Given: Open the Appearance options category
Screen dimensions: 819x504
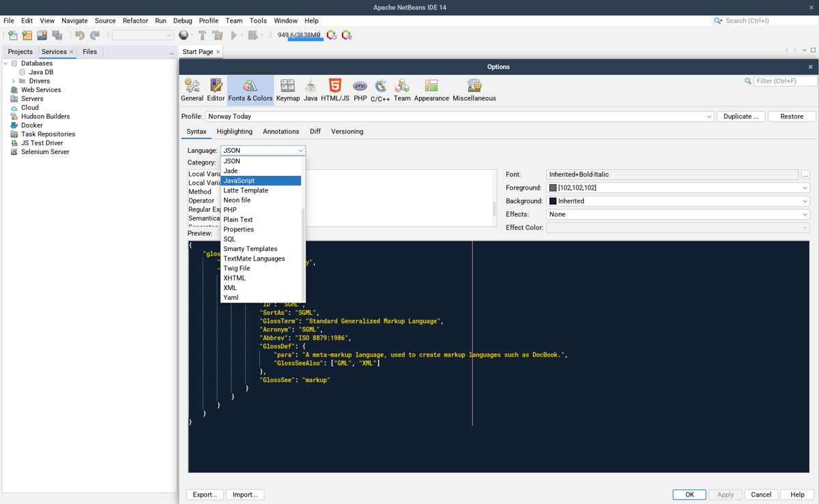Looking at the screenshot, I should pyautogui.click(x=431, y=89).
